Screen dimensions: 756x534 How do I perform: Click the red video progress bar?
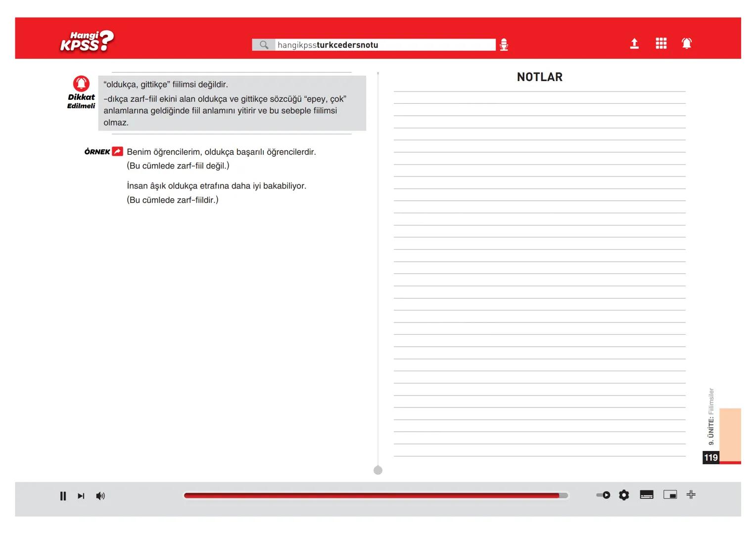(x=371, y=495)
